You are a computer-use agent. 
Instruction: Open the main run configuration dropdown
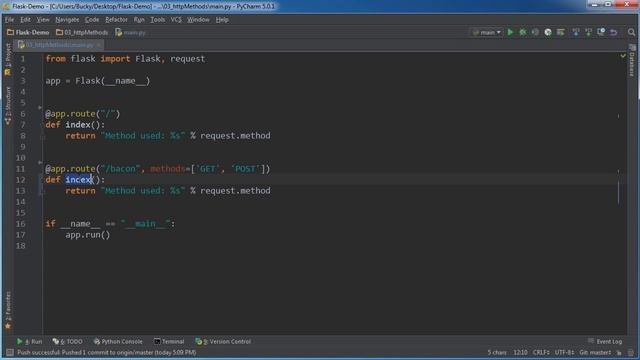487,32
